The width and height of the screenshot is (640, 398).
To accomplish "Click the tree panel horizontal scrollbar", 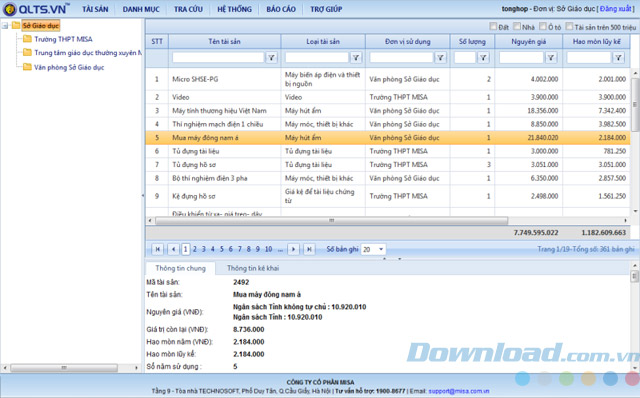I will point(64,368).
